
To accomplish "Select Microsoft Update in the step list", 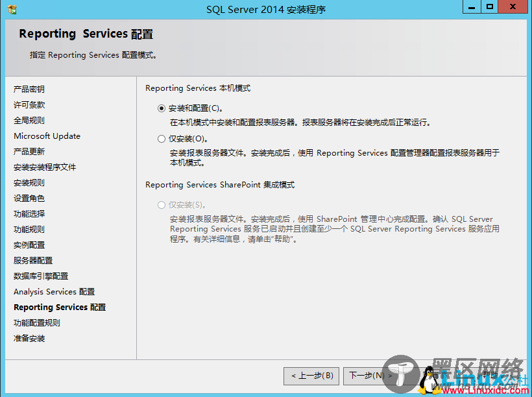I will 47,136.
